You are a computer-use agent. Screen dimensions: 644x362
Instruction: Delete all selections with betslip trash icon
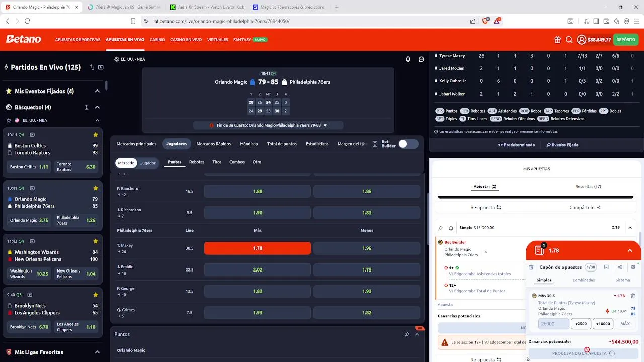531,267
